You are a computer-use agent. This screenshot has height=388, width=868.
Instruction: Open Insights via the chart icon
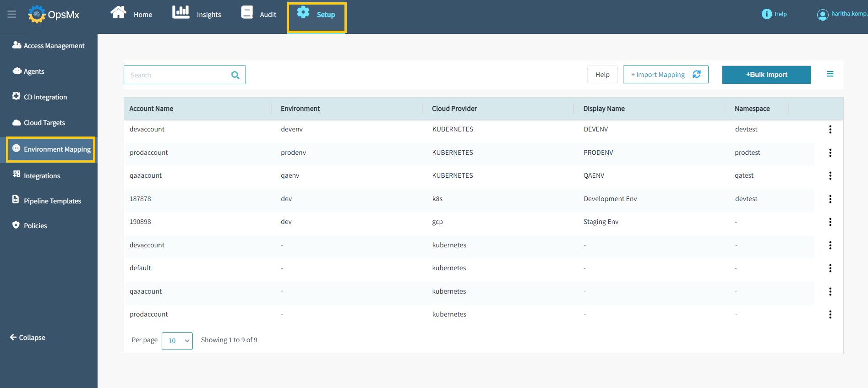[180, 12]
